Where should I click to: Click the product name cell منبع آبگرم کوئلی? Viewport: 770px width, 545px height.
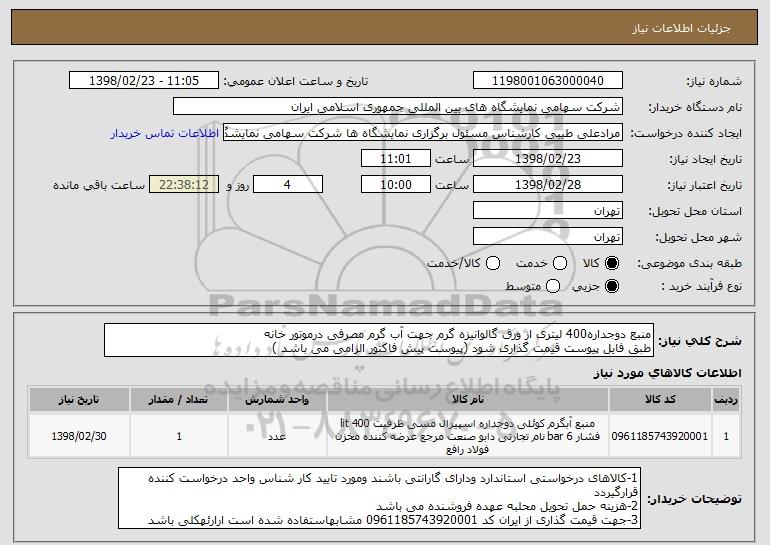click(468, 436)
